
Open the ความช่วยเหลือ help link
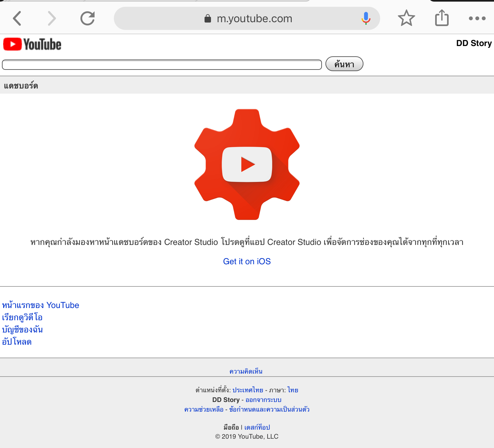(x=204, y=409)
